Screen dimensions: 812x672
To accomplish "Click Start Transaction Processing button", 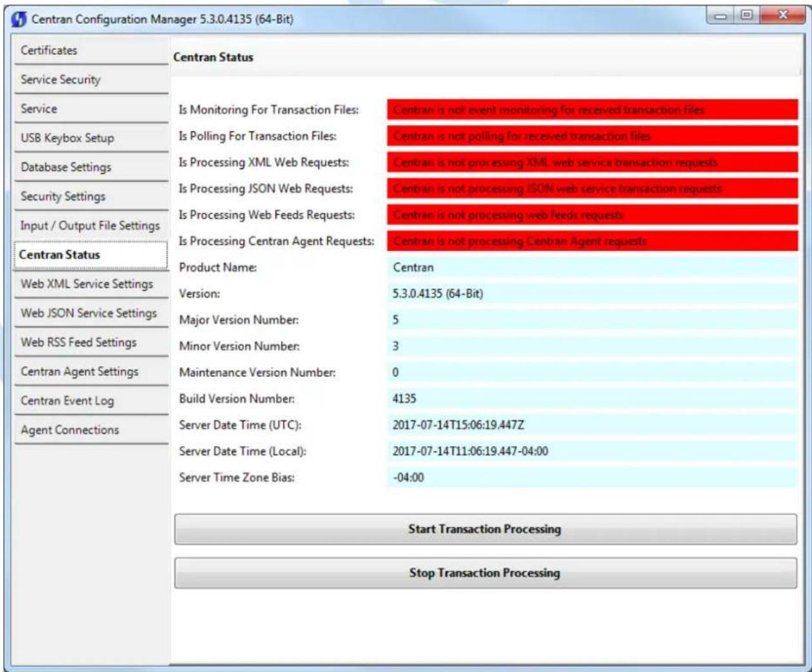I will (x=486, y=529).
